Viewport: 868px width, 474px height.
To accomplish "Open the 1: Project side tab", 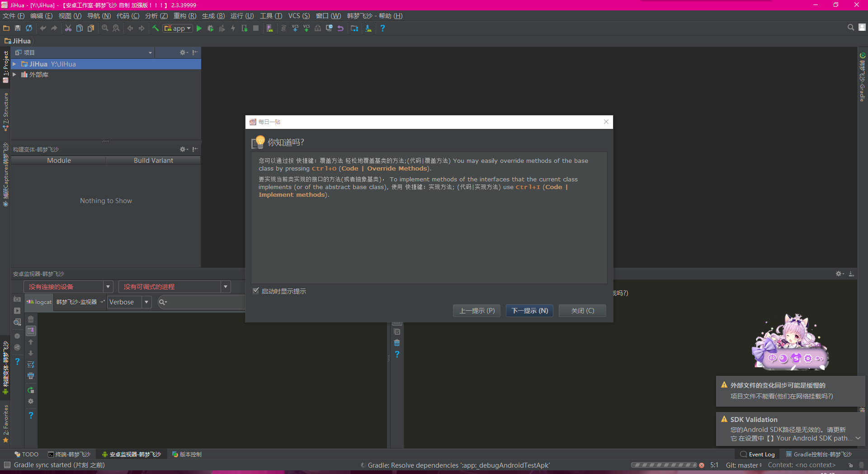I will 5,66.
